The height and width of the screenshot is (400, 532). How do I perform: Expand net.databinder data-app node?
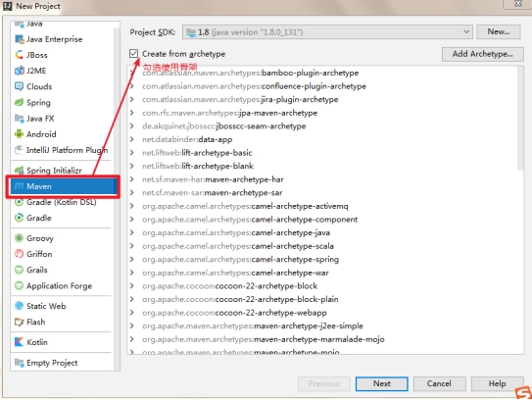pos(131,139)
